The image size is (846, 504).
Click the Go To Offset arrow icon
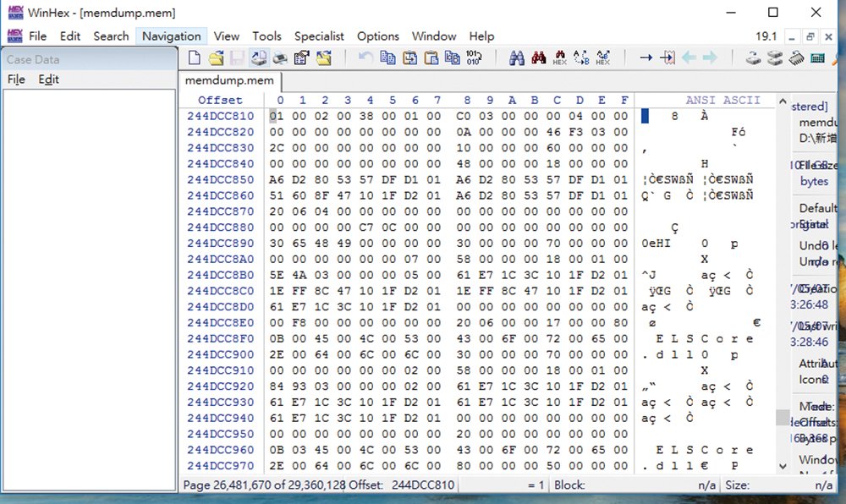[645, 58]
